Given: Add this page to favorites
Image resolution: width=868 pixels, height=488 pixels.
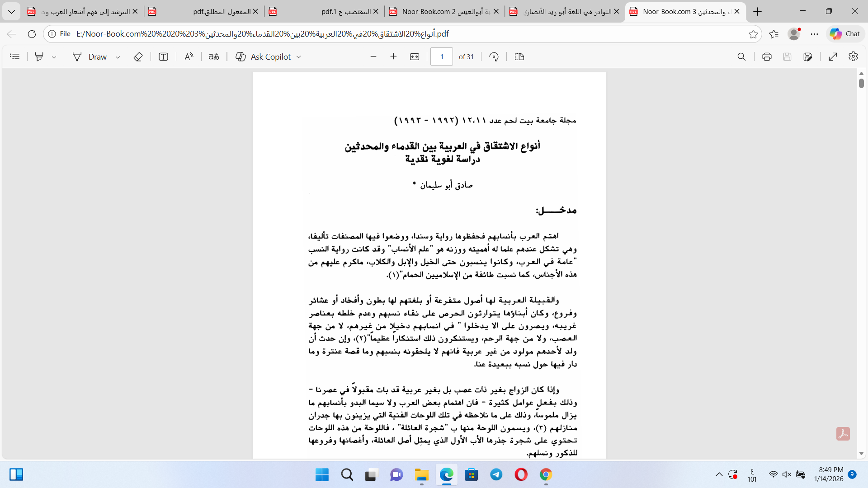Looking at the screenshot, I should (x=753, y=34).
